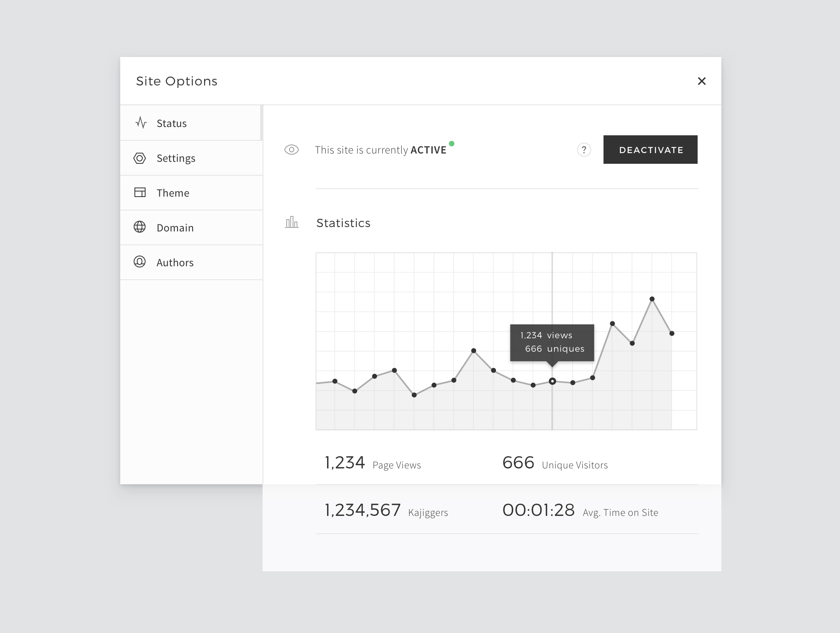Viewport: 840px width, 633px height.
Task: Click the Theme layout icon
Action: pos(140,193)
